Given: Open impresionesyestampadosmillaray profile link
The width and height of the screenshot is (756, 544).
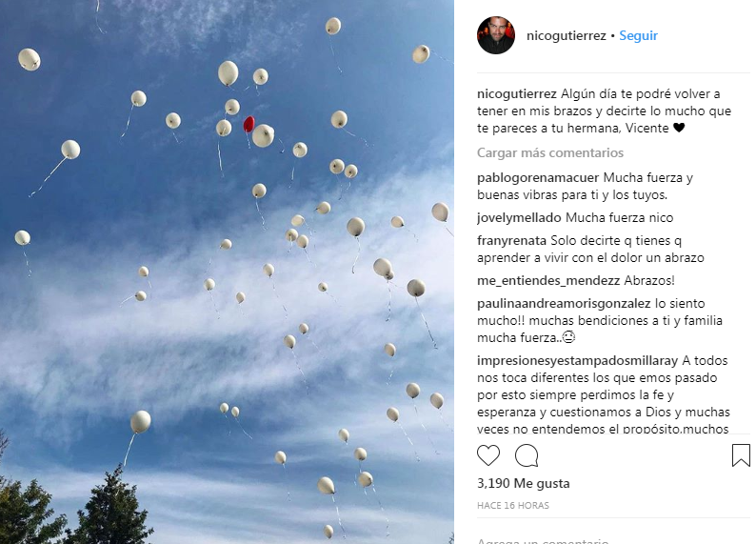Looking at the screenshot, I should coord(577,361).
